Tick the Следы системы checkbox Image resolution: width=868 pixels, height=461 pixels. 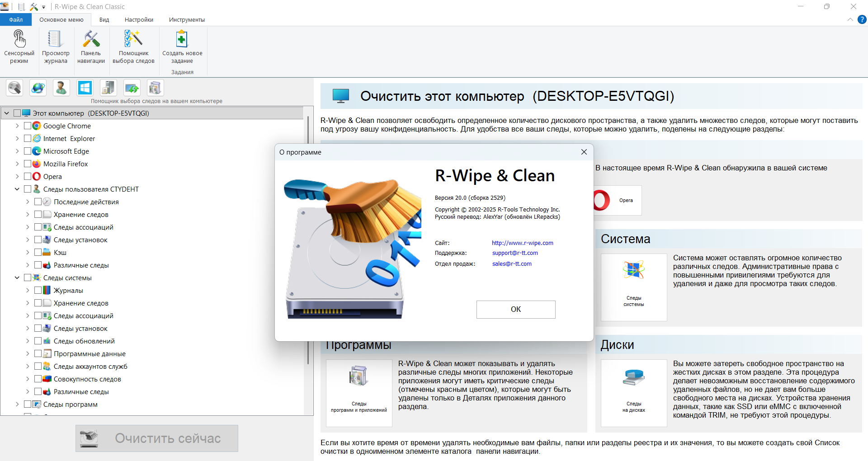[28, 278]
